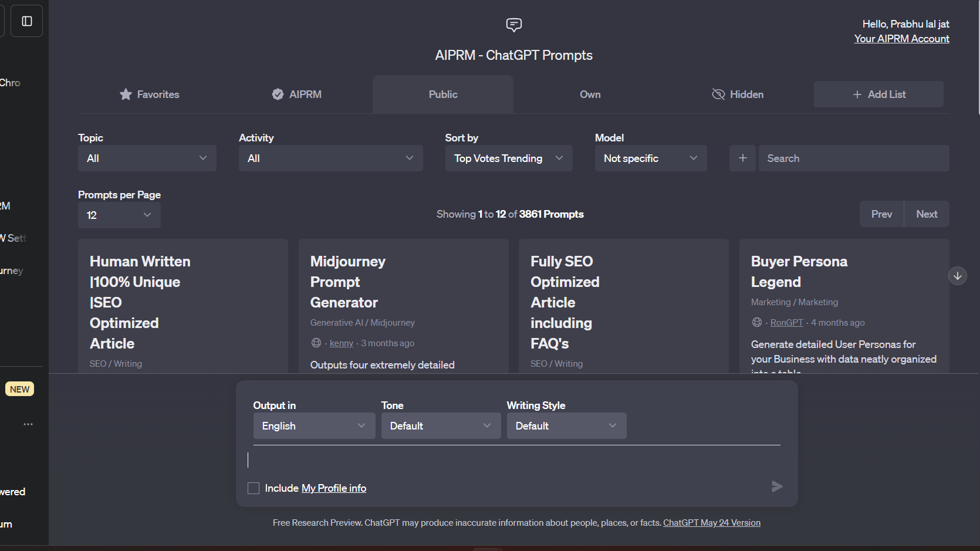Viewport: 980px width, 551px height.
Task: Open the Prompts per Page dropdown
Action: (119, 215)
